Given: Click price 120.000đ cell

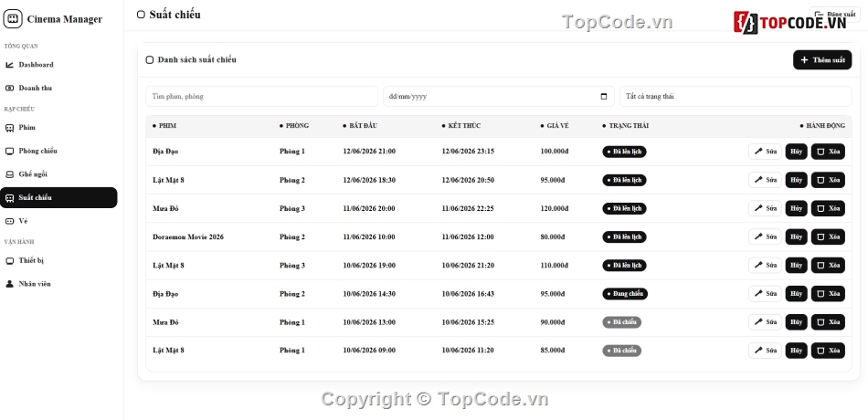Looking at the screenshot, I should point(555,208).
